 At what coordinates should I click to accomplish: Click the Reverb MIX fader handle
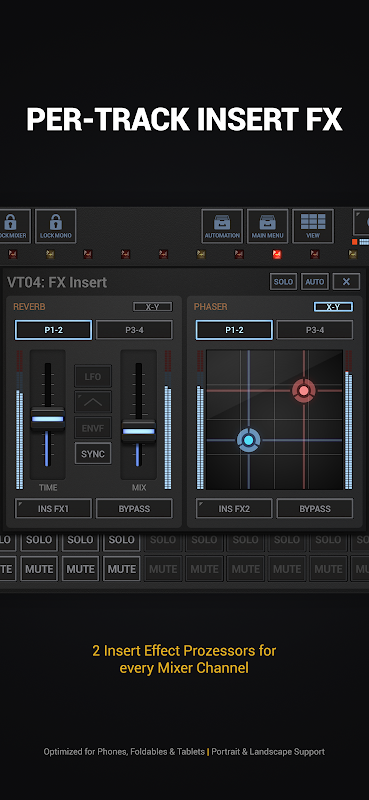[x=138, y=431]
